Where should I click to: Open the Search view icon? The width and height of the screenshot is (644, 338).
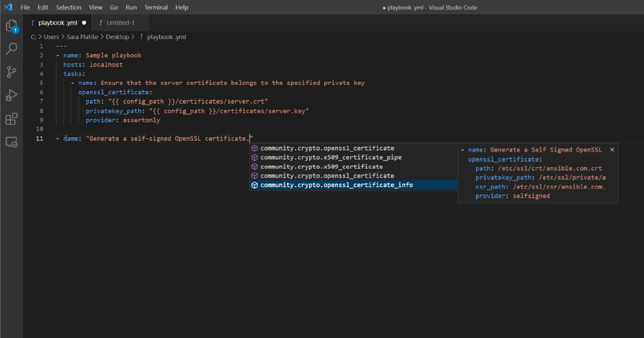pos(11,49)
